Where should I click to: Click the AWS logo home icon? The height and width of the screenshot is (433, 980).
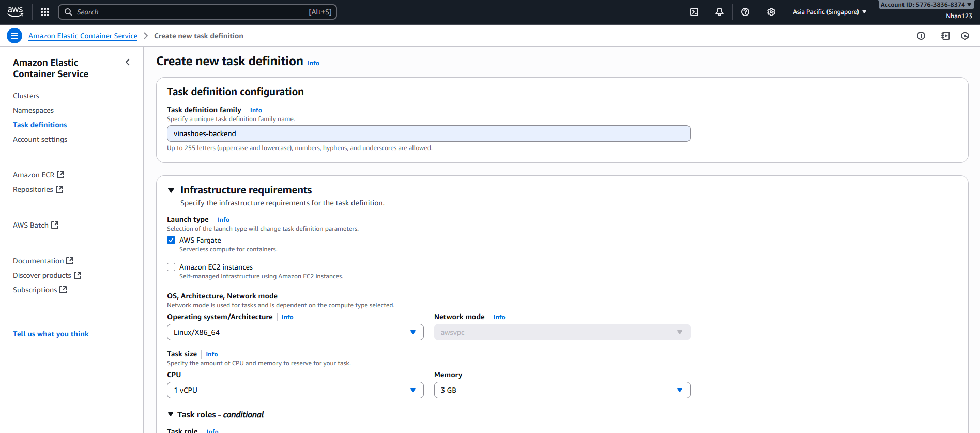point(16,11)
